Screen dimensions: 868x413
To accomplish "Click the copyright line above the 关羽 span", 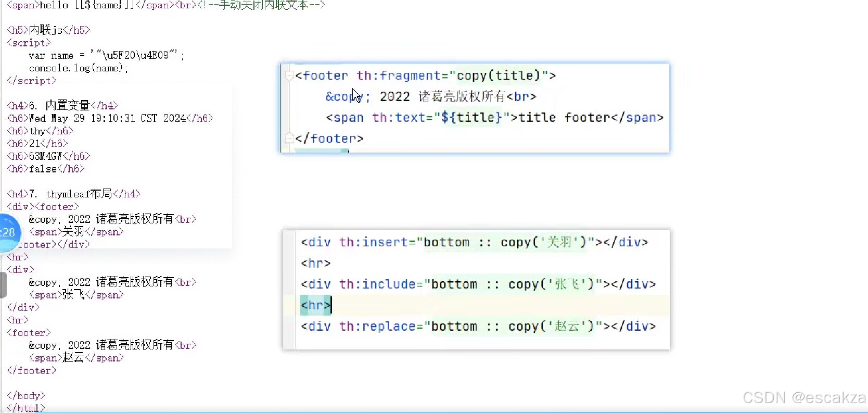I will [x=112, y=219].
